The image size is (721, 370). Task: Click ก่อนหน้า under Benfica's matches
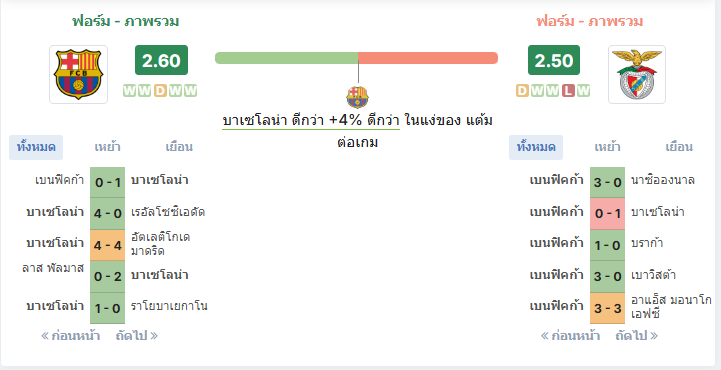[570, 336]
